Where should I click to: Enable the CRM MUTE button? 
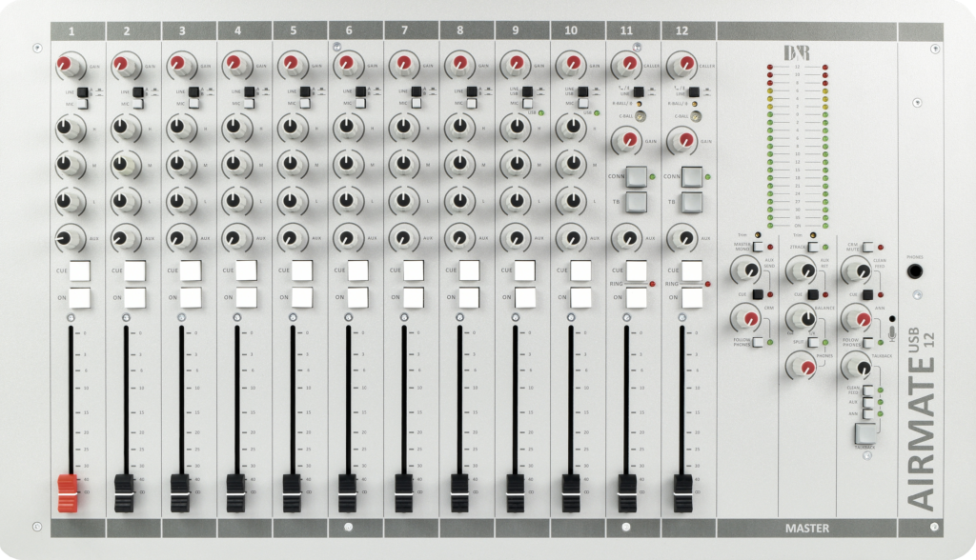tap(867, 246)
